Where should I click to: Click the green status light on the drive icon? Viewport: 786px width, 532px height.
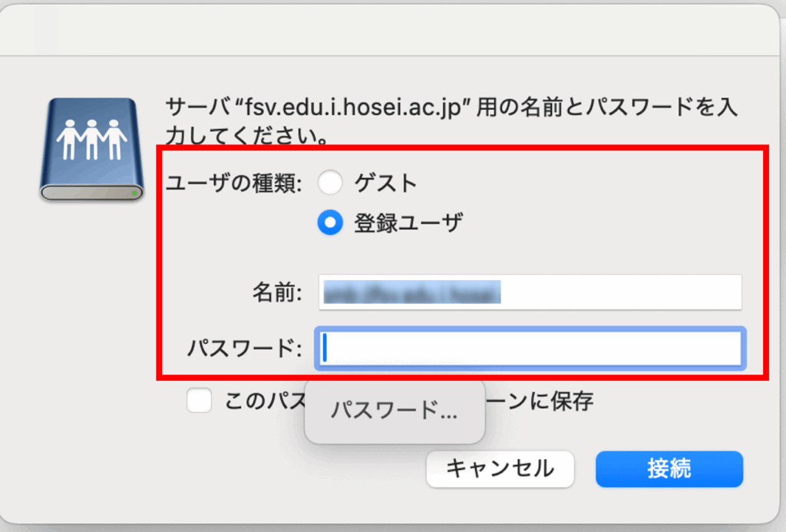click(x=134, y=193)
